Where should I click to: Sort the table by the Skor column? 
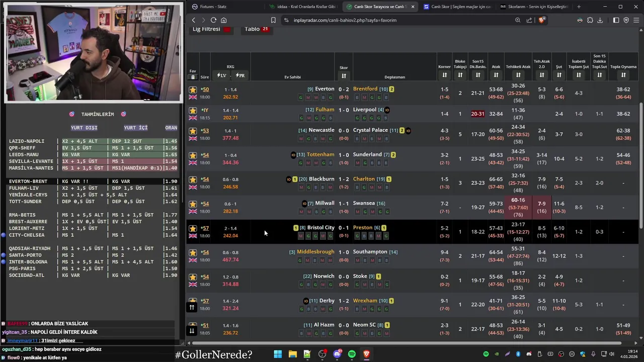[x=344, y=76]
